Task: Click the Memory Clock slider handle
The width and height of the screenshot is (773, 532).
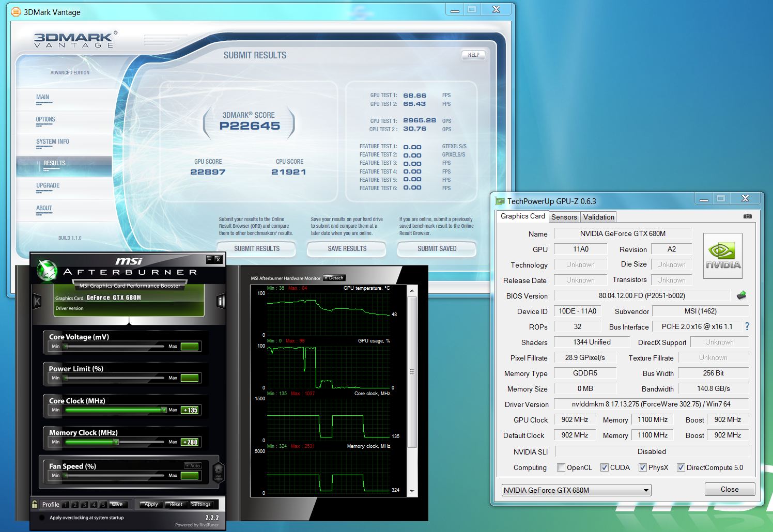Action: 116,442
